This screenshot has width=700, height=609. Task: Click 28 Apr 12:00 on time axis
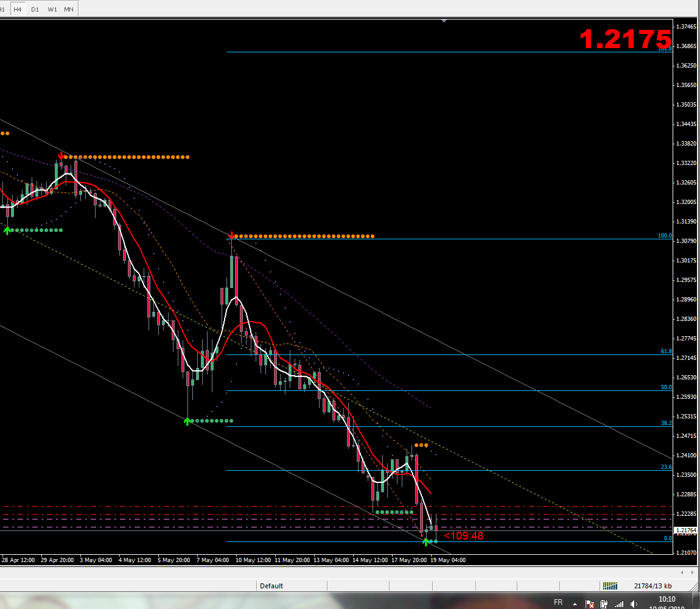pos(18,560)
